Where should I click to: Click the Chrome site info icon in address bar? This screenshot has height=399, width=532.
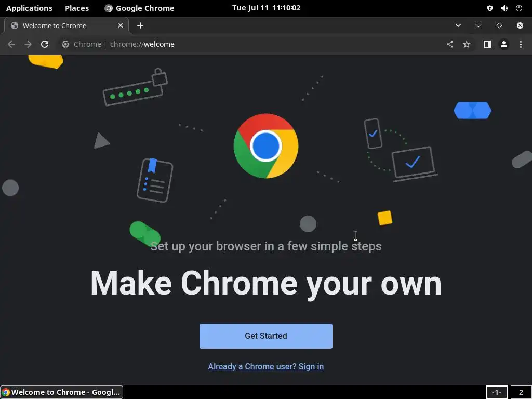point(65,44)
